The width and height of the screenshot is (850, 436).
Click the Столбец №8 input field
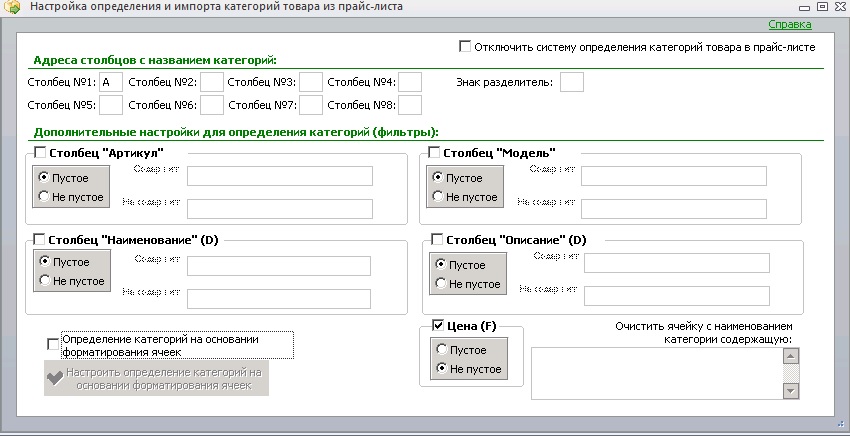pos(410,105)
